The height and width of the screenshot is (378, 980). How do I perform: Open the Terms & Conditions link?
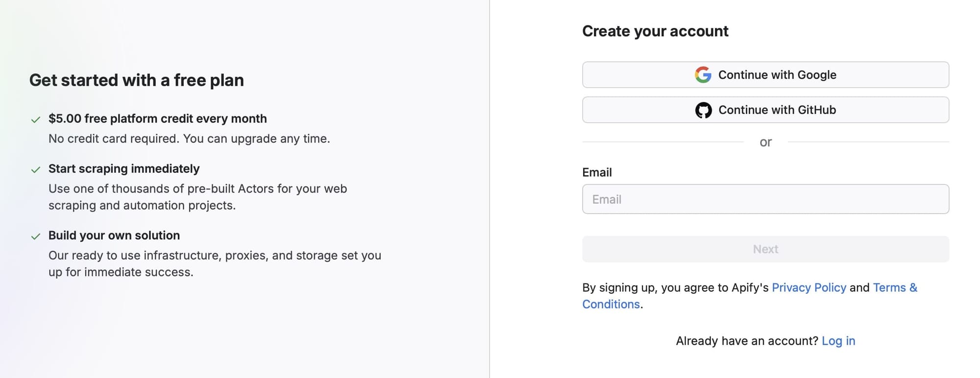[895, 287]
